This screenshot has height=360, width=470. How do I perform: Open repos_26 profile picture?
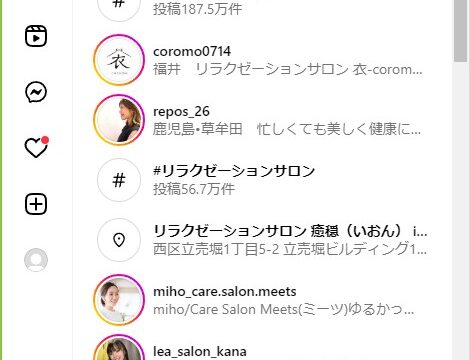[x=119, y=120]
